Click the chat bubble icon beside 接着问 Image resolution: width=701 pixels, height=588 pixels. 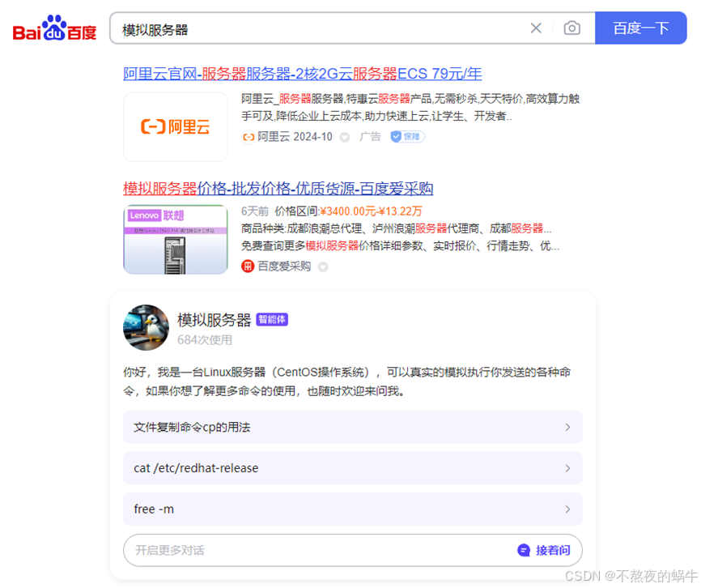(x=524, y=551)
